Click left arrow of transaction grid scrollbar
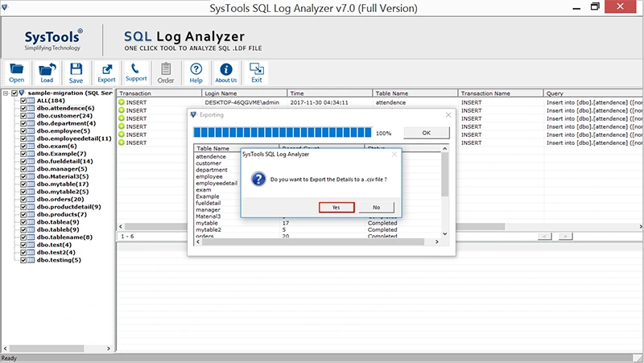644x363 pixels. (x=120, y=226)
